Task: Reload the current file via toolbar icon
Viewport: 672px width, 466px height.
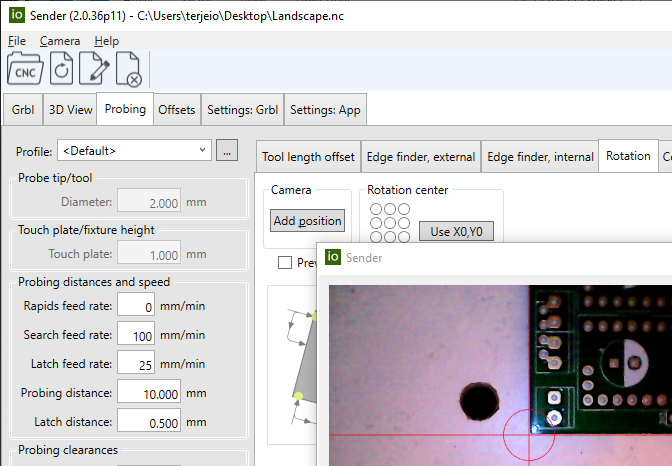Action: 61,69
